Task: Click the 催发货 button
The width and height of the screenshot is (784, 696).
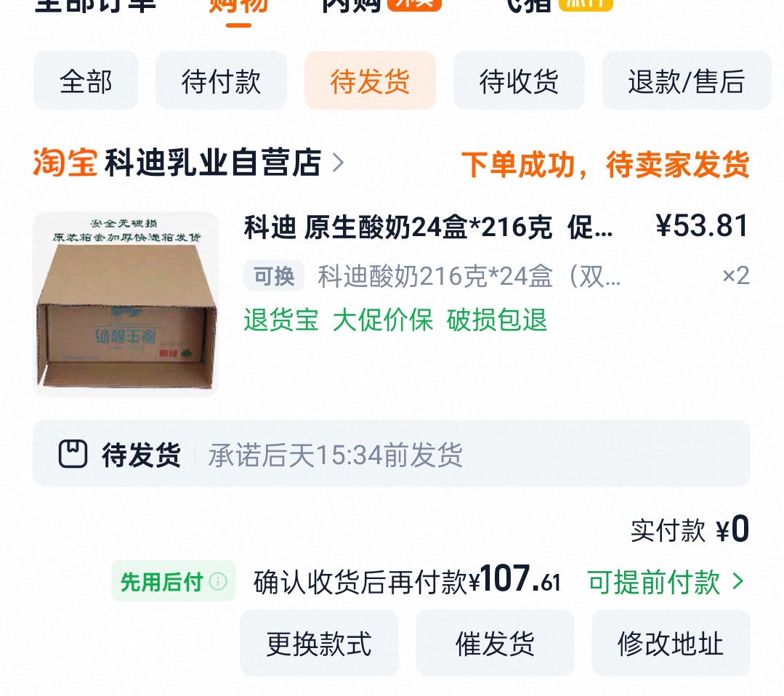Action: pos(495,643)
